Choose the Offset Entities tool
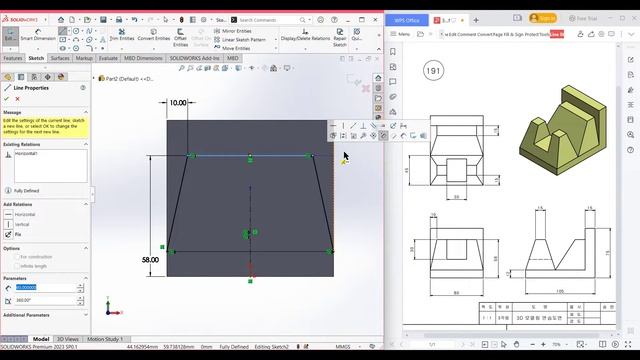 pos(180,38)
